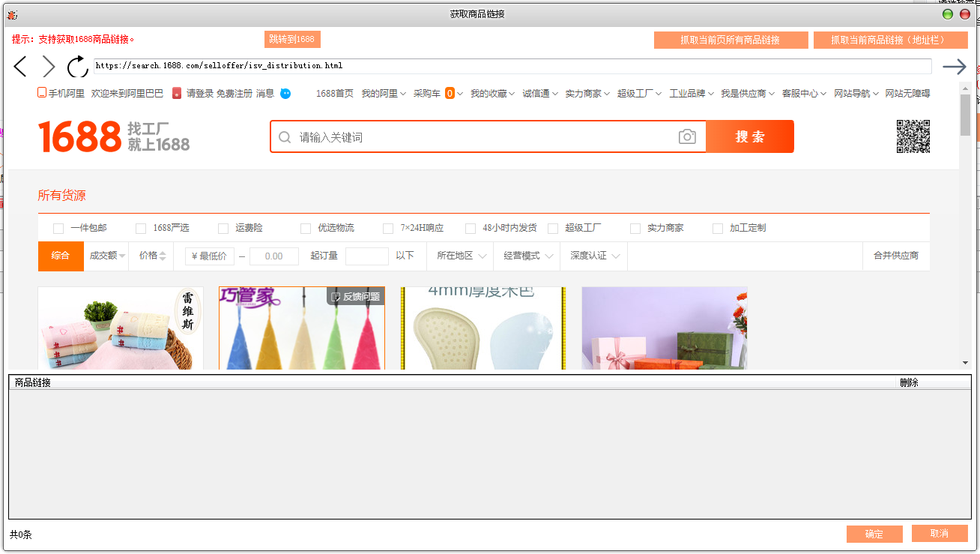This screenshot has width=980, height=554.
Task: Click the 跳转到1688 button
Action: (x=291, y=40)
